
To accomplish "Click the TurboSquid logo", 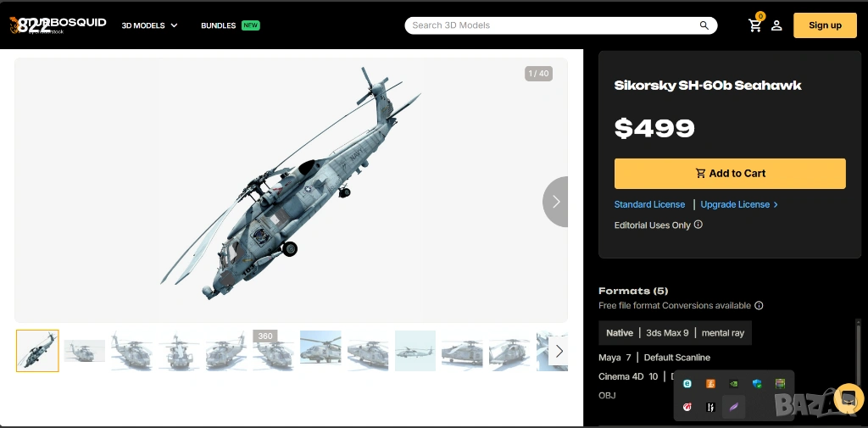I will click(58, 25).
